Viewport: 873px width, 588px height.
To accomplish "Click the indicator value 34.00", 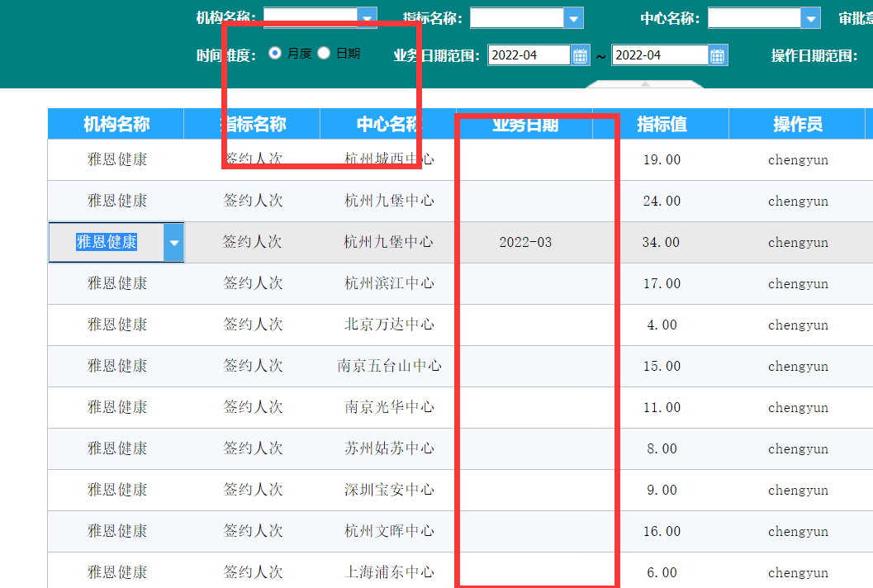I will [661, 242].
